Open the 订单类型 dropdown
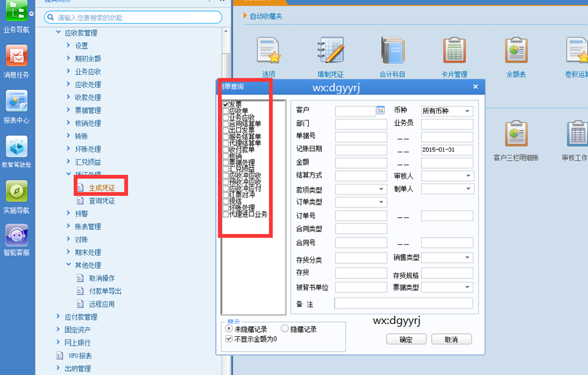Image resolution: width=588 pixels, height=375 pixels. (x=361, y=202)
